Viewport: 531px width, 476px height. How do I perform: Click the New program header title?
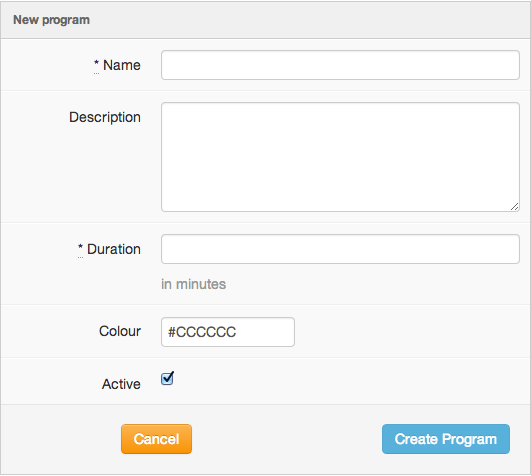coord(51,20)
